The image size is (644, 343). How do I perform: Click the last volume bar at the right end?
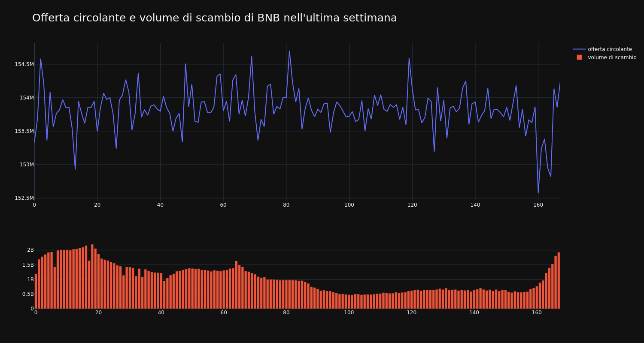coord(559,280)
